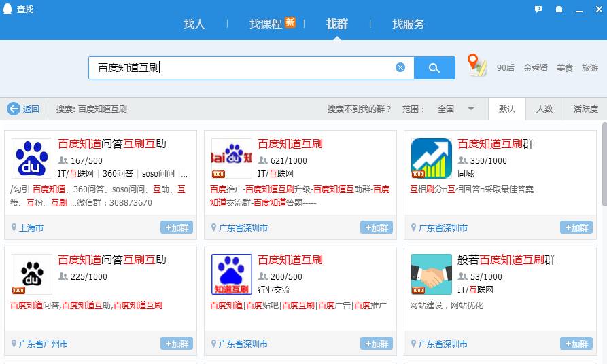Sort results by 活跃度
Screen dimensions: 607x364
coord(585,109)
